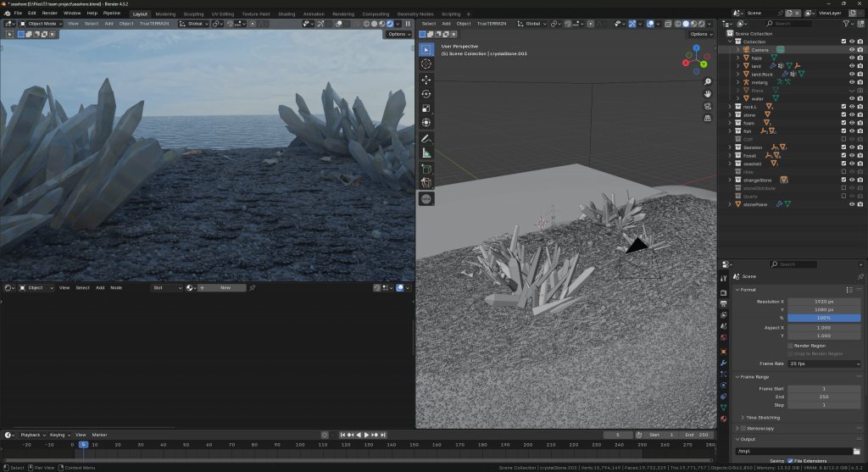Expand the strangeStone collection
868x472 pixels.
pyautogui.click(x=730, y=180)
